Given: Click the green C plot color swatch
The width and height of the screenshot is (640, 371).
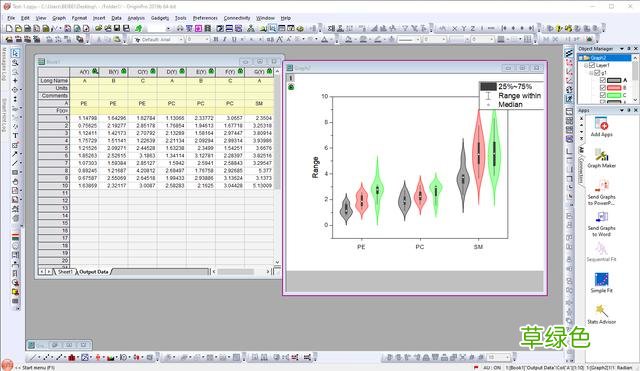Looking at the screenshot, I should tap(614, 95).
